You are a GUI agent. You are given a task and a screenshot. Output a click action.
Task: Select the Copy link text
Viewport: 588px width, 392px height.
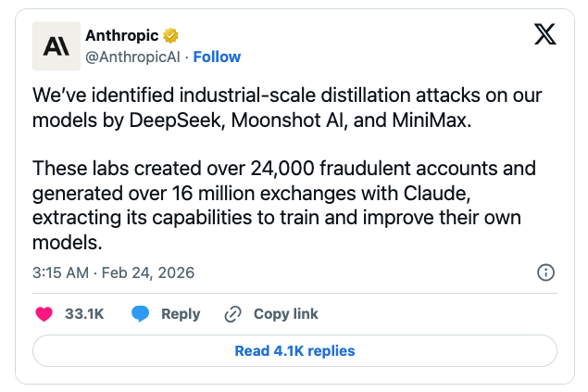pyautogui.click(x=285, y=314)
